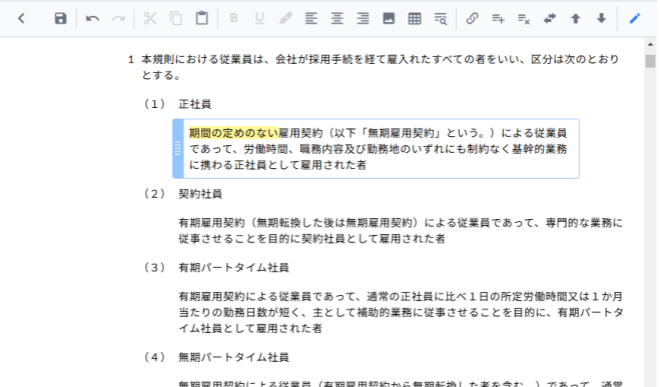
Task: Save the document with floppy icon
Action: (61, 19)
